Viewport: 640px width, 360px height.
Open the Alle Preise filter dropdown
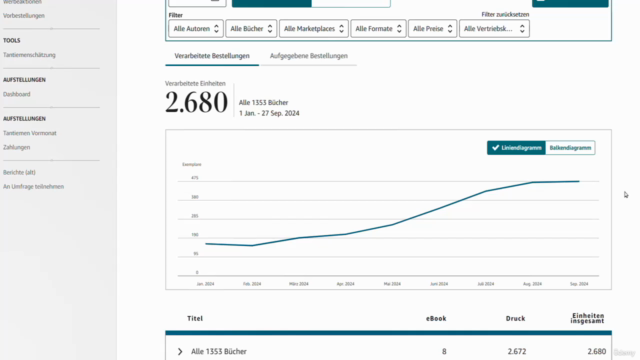pos(432,29)
